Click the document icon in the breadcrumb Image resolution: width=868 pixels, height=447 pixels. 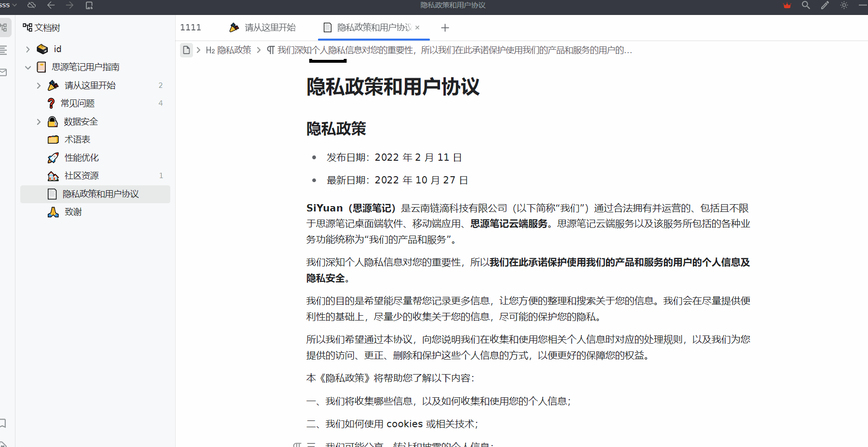pos(186,50)
